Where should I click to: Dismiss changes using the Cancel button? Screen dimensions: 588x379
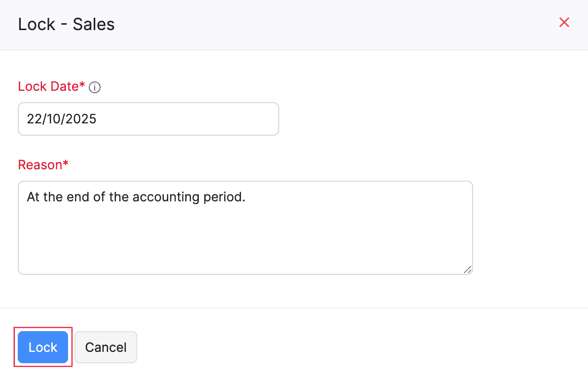tap(105, 347)
